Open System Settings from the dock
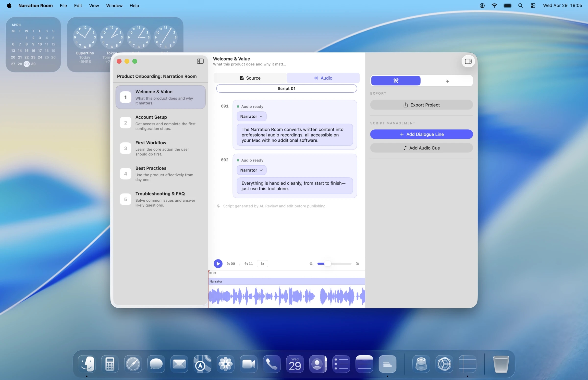The height and width of the screenshot is (380, 588). point(444,364)
